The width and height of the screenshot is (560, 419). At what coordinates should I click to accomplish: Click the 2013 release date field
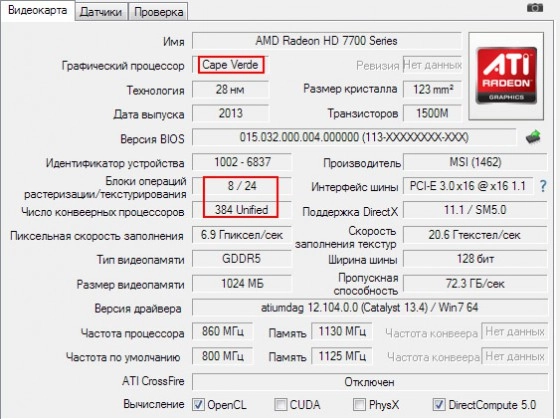pos(230,114)
